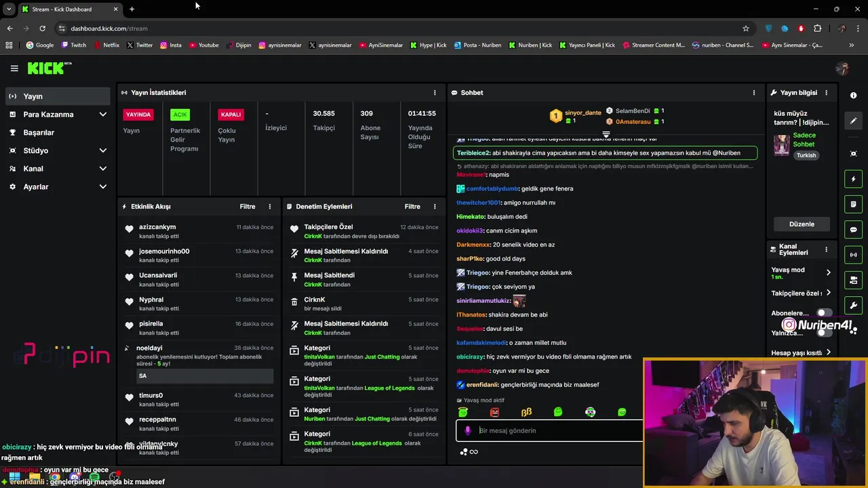Open the Kanal Eylemleri three-dot menu
This screenshot has height=488, width=868.
(x=826, y=249)
